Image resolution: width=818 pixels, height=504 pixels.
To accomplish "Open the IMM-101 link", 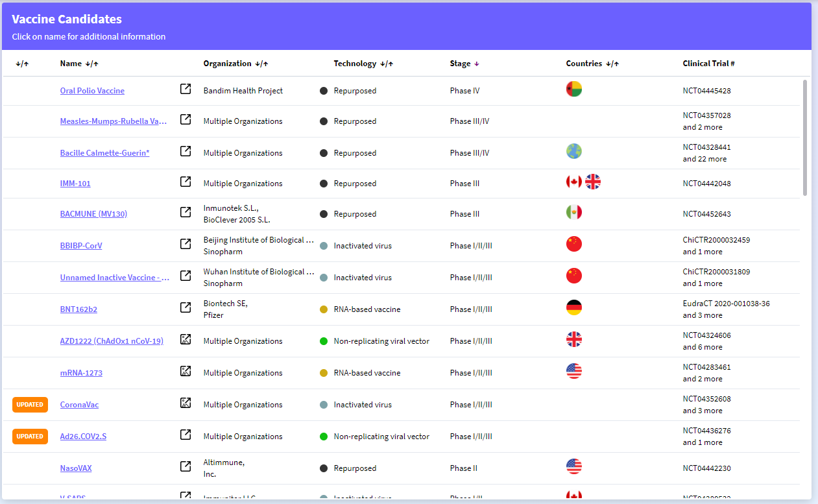I will click(x=75, y=184).
